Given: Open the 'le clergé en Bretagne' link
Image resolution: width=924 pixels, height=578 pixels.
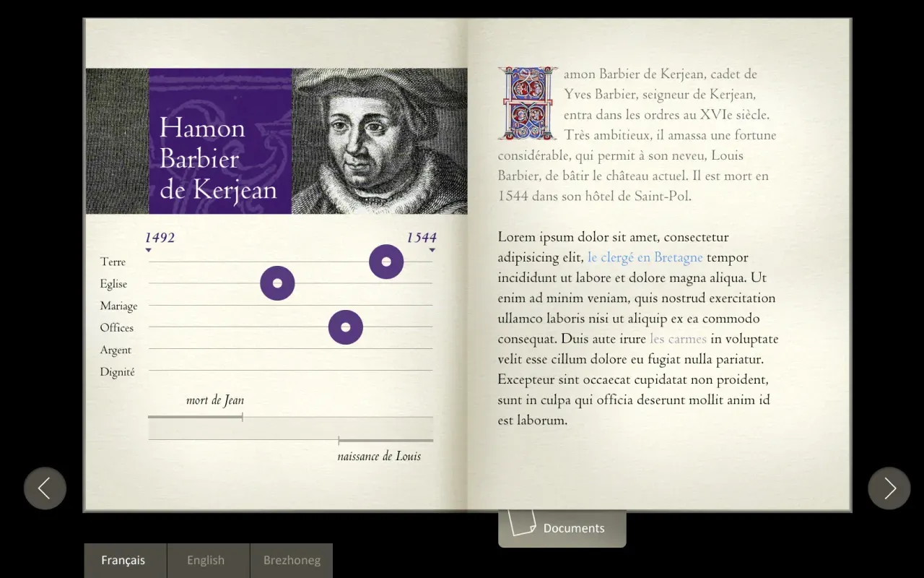Looking at the screenshot, I should point(645,257).
